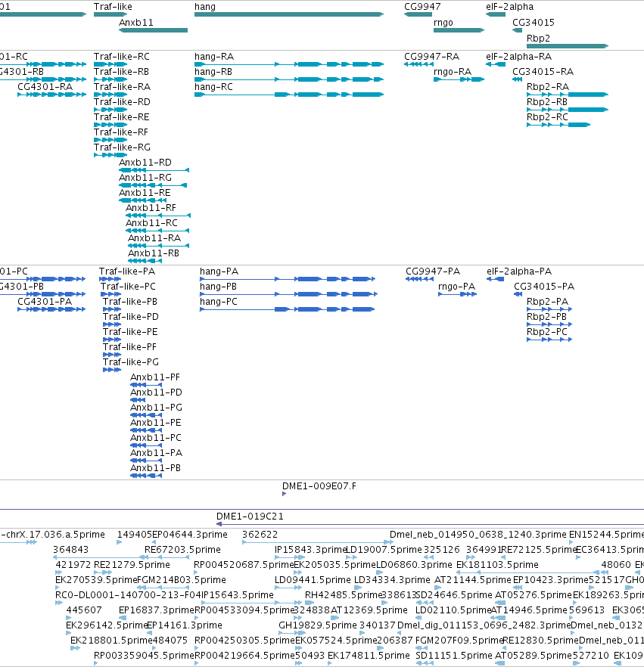Click protein label "Anxb11-PF"
644x667 pixels.
pyautogui.click(x=155, y=377)
